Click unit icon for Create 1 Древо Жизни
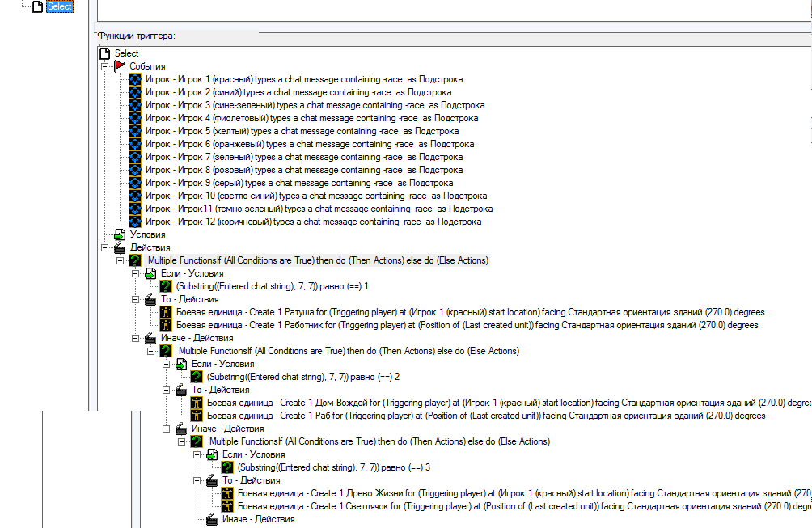This screenshot has width=812, height=528. pyautogui.click(x=227, y=493)
